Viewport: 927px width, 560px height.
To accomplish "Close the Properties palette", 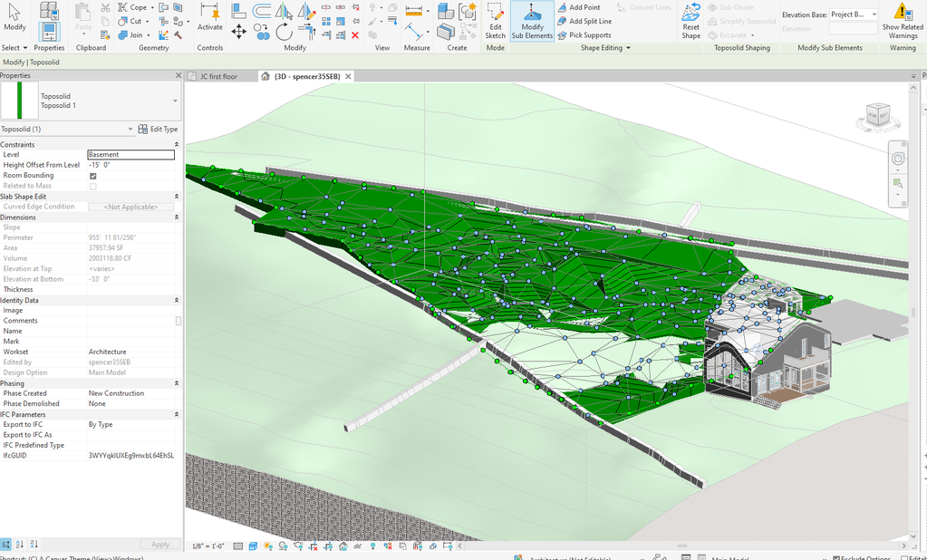I will pyautogui.click(x=179, y=76).
